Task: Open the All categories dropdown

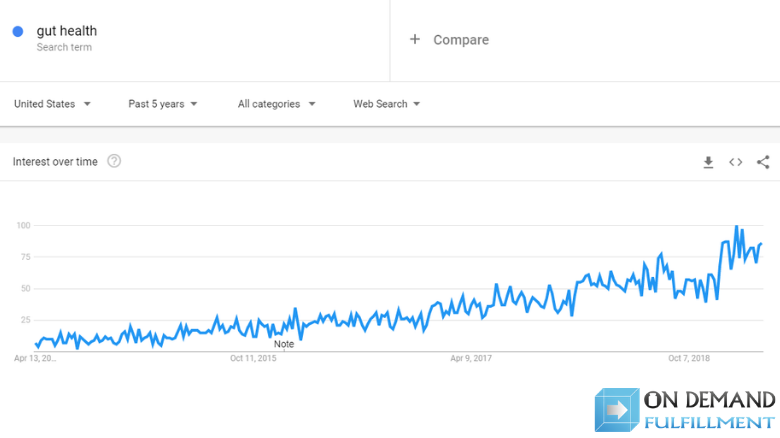Action: coord(277,104)
